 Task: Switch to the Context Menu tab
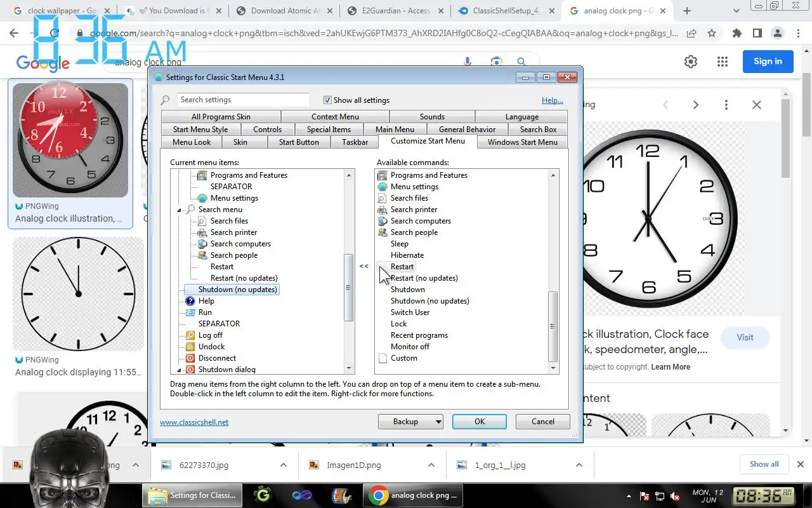click(x=335, y=117)
